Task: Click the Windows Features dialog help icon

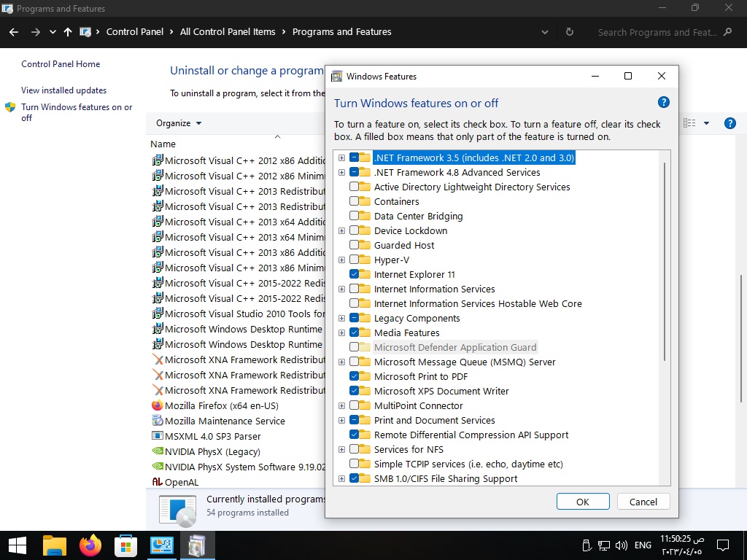Action: 664,102
